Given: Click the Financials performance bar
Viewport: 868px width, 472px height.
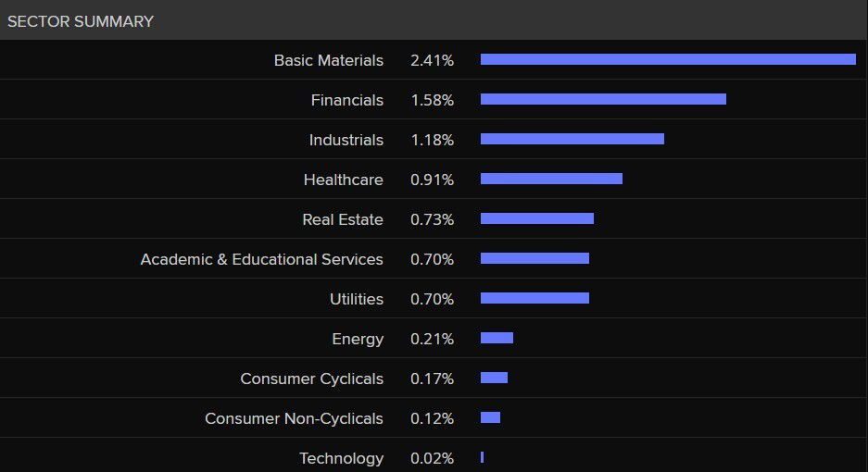Looking at the screenshot, I should [x=603, y=99].
